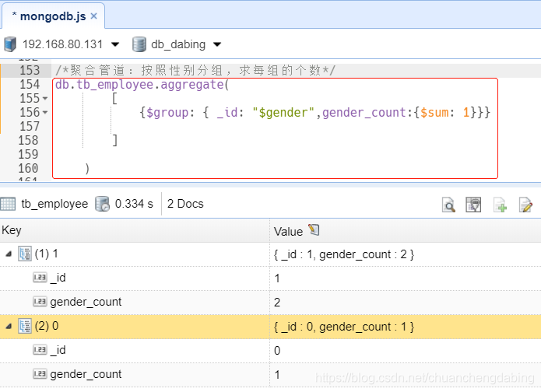Click the 0.334 s execution time
541x392 pixels.
pyautogui.click(x=134, y=204)
